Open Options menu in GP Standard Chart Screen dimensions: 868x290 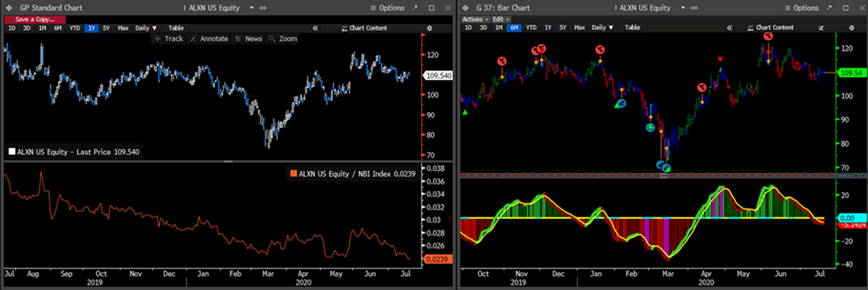[388, 8]
